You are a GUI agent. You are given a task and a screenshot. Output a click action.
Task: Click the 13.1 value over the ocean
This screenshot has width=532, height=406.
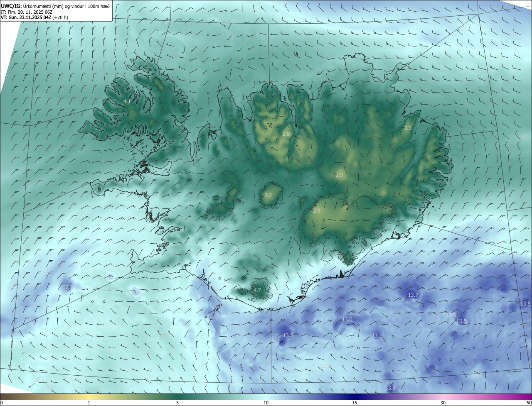[377, 335]
